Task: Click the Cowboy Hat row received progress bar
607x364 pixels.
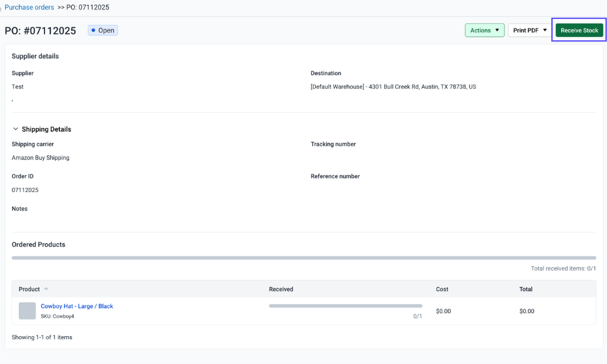Action: coord(346,306)
